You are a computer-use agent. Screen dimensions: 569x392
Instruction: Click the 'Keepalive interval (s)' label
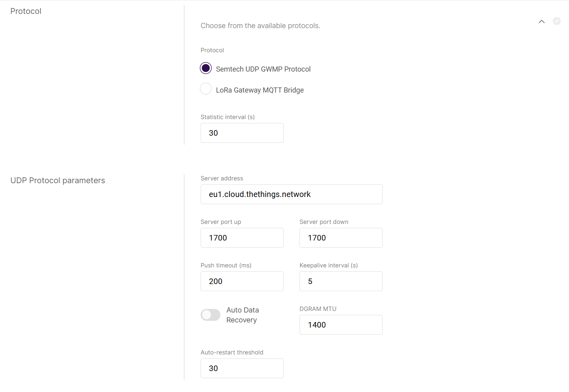click(x=328, y=265)
